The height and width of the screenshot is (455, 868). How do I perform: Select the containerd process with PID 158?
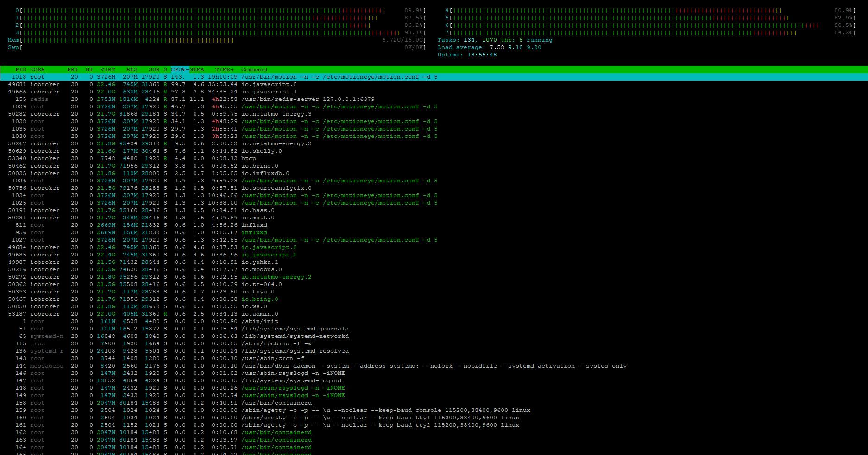434,403
